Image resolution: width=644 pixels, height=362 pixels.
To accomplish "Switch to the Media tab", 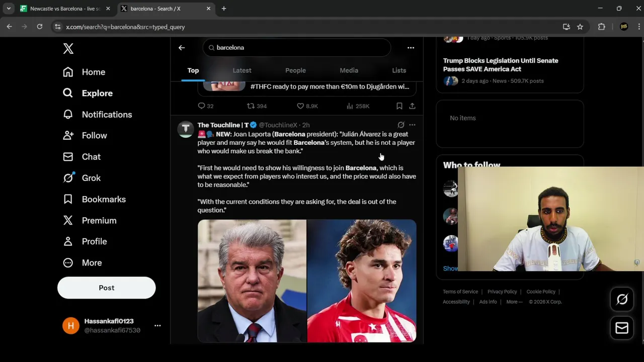I will [x=349, y=70].
